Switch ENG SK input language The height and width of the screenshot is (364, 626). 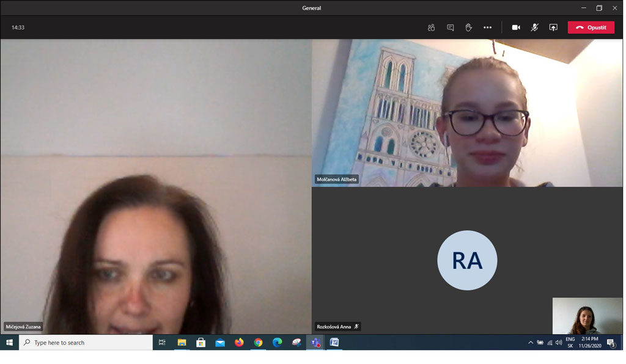click(x=570, y=343)
